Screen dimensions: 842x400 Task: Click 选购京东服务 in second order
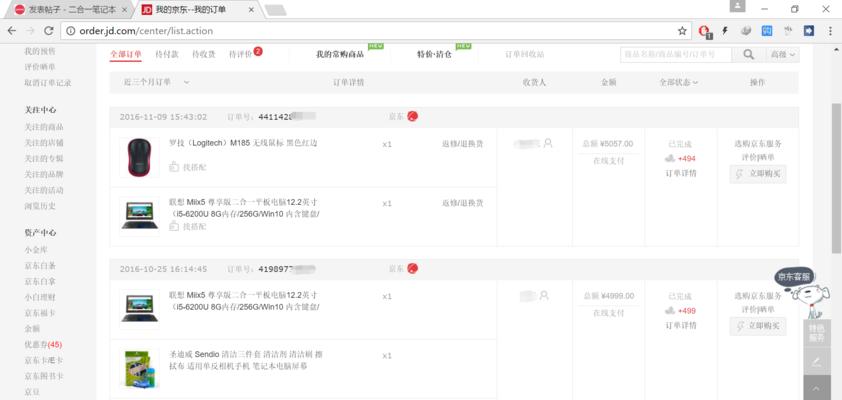pyautogui.click(x=758, y=296)
